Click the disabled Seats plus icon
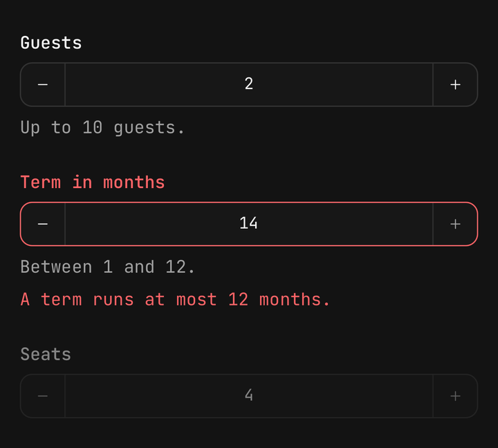Screen dimensions: 498x448 [455, 396]
